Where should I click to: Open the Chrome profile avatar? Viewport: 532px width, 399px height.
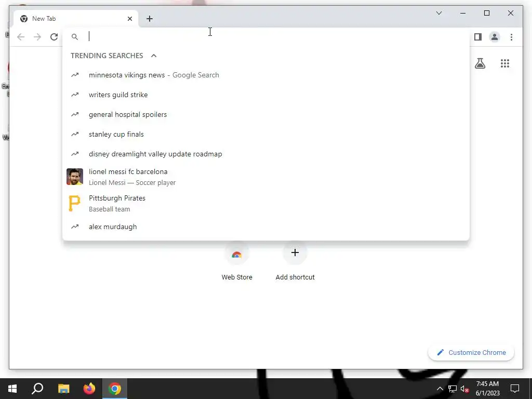point(495,37)
